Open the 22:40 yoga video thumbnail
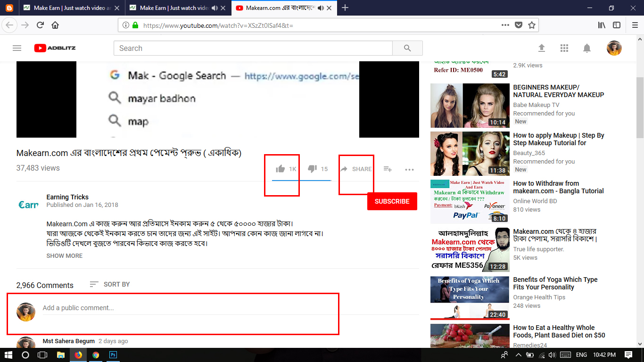Screen dimensions: 644x362 [x=470, y=298]
